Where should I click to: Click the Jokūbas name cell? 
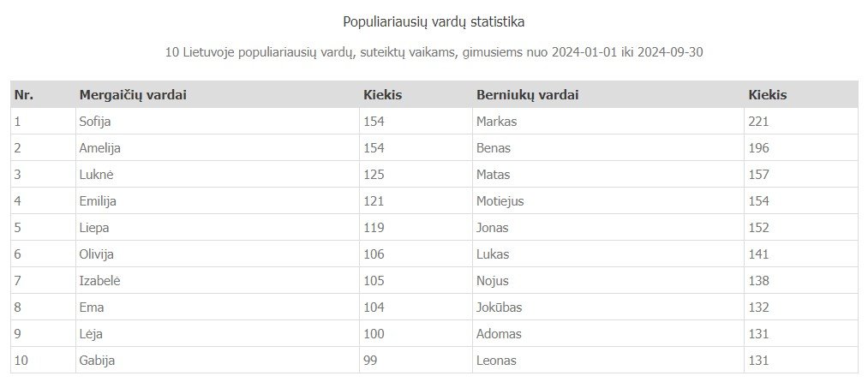(x=608, y=307)
